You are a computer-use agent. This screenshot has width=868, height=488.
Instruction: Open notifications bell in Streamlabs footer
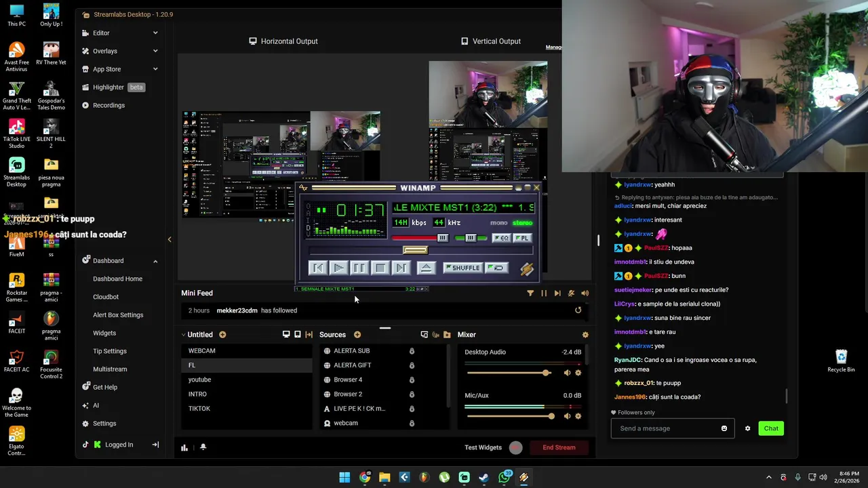pos(203,447)
